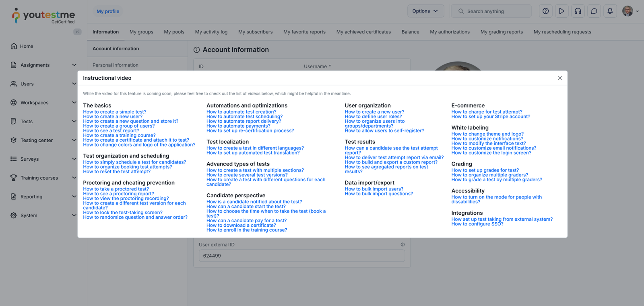Close the Instructional video dialog
The image size is (644, 306).
point(559,78)
